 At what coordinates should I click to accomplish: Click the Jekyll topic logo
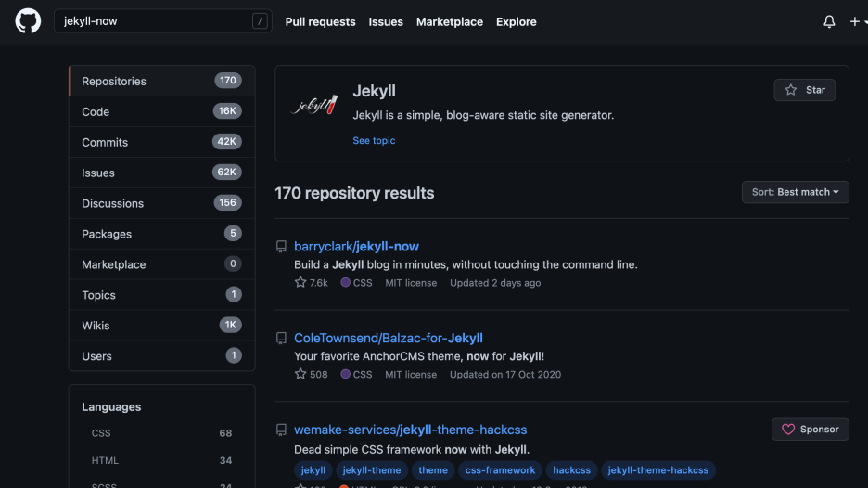314,104
